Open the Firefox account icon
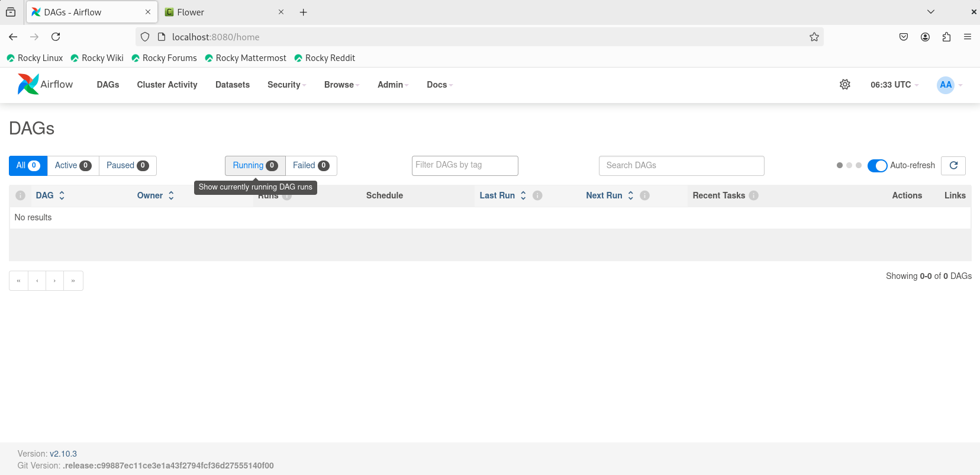 [x=925, y=37]
